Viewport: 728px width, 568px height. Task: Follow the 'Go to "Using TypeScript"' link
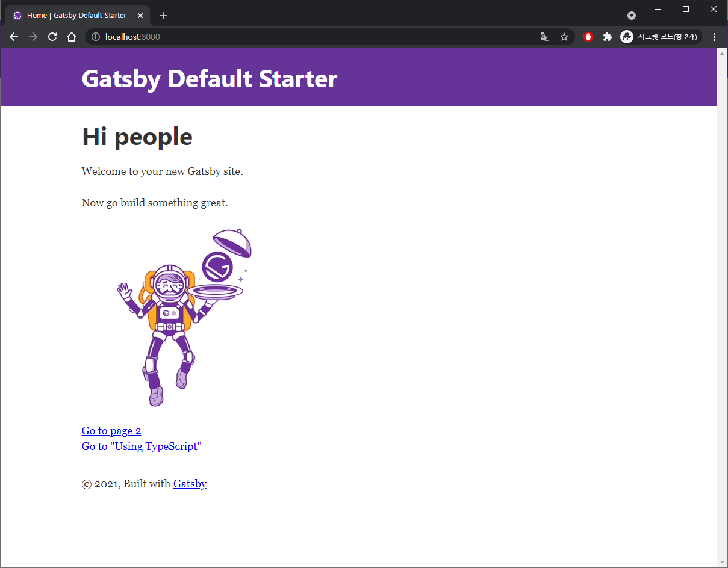pos(142,446)
